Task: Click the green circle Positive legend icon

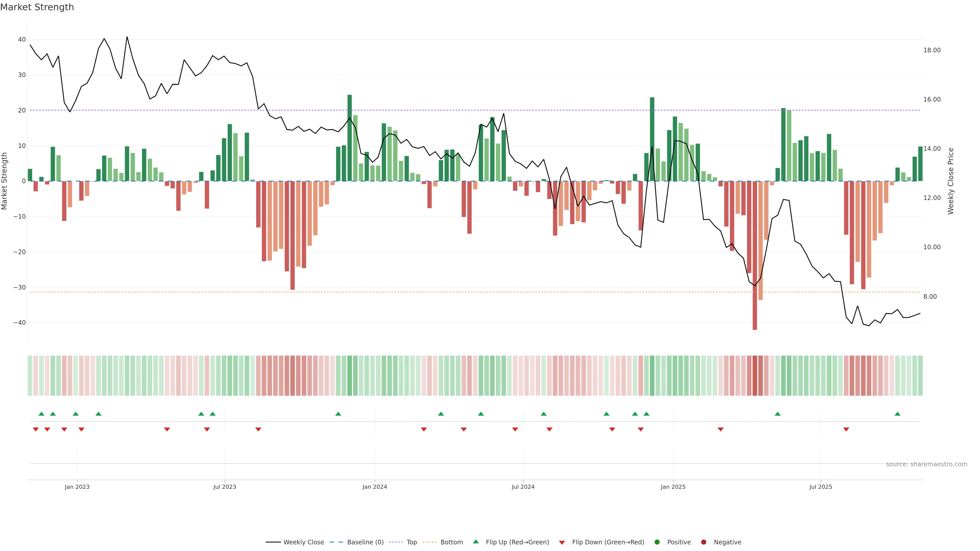Action: 657,542
